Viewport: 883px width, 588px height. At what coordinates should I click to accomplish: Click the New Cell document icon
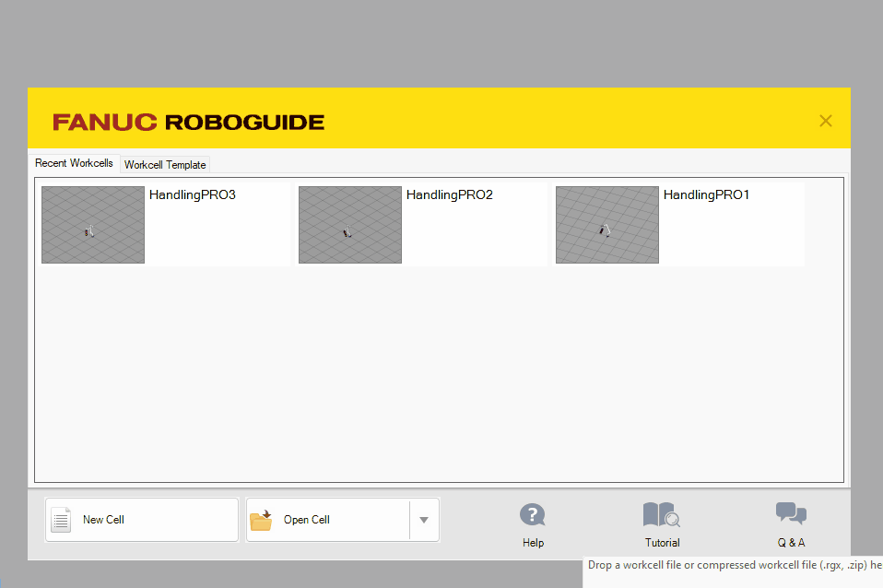tap(61, 519)
